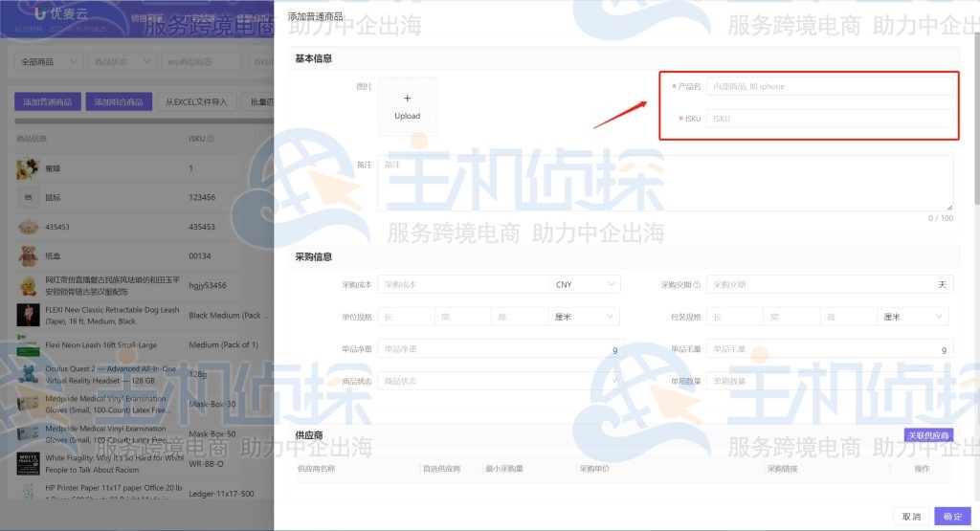This screenshot has height=531, width=980.
Task: Click the 最小采购量 column header
Action: pyautogui.click(x=504, y=469)
